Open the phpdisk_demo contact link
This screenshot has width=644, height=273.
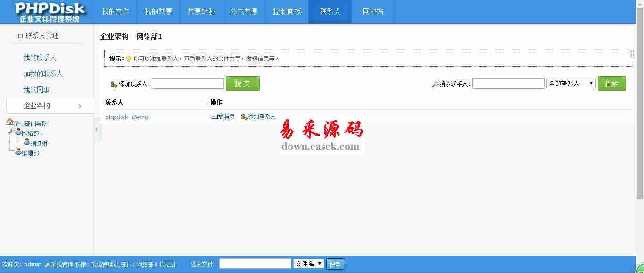(127, 117)
